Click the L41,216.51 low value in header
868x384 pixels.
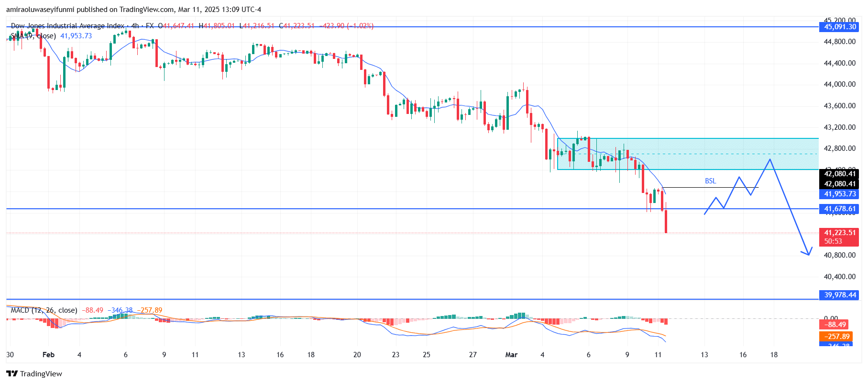(x=257, y=26)
